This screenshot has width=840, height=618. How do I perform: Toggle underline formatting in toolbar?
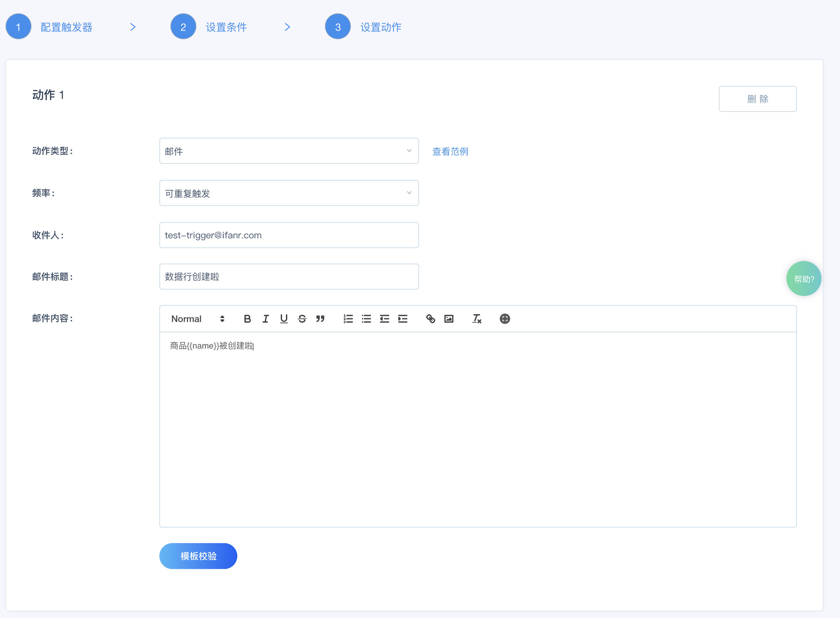click(284, 319)
